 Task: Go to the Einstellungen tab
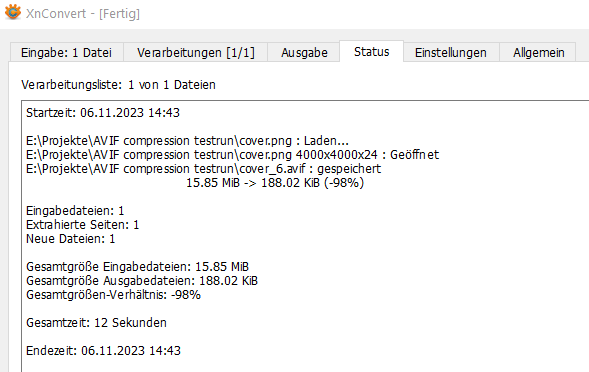(x=451, y=52)
